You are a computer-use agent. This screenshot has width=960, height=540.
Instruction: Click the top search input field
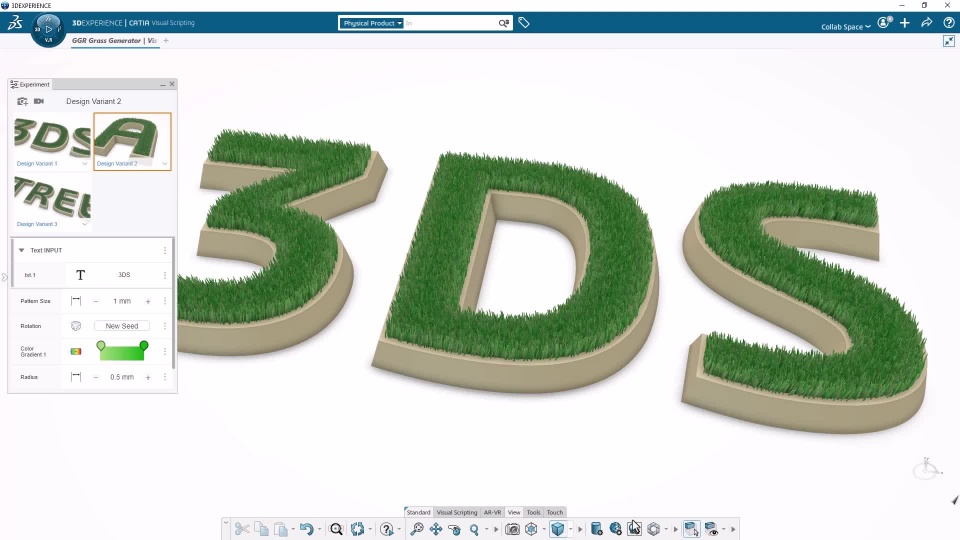click(x=450, y=23)
